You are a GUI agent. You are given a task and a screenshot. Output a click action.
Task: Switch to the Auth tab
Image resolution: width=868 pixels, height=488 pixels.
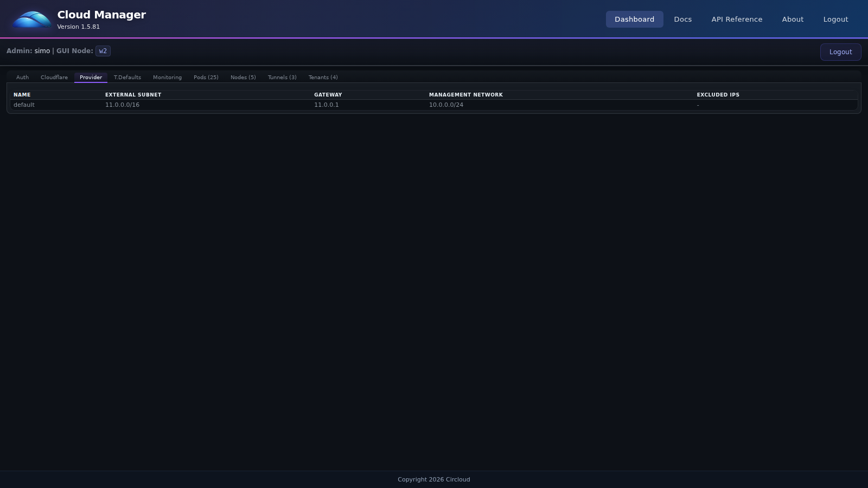click(x=22, y=77)
